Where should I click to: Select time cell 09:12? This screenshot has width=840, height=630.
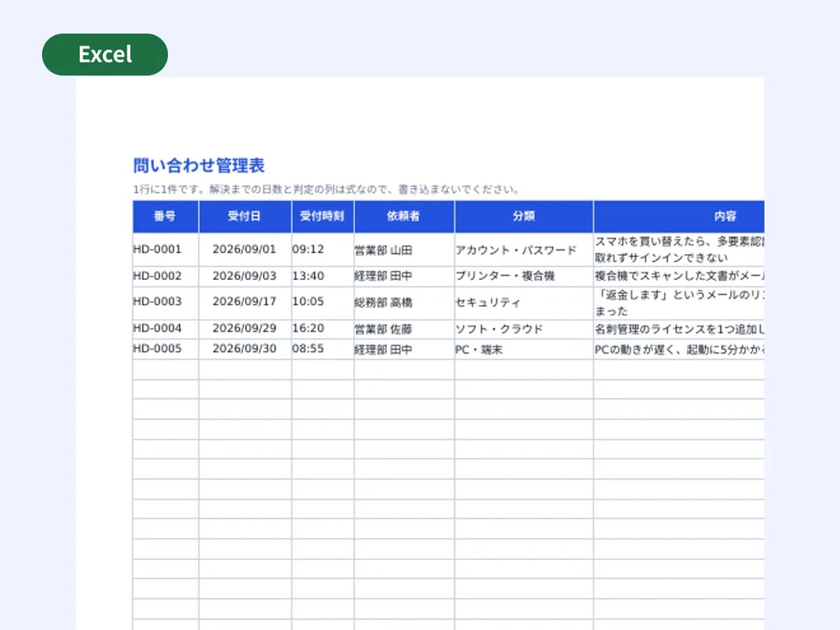tap(323, 249)
